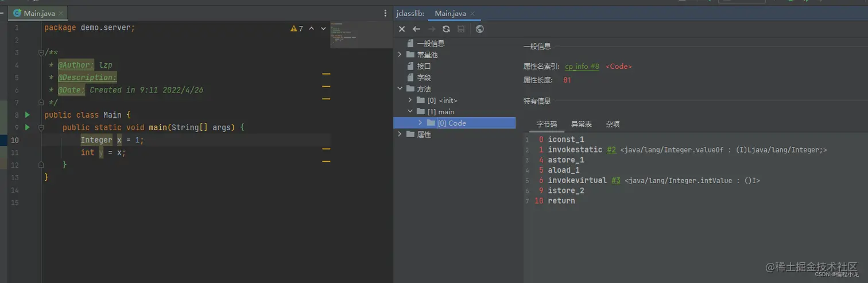
Task: Follow constant pool link #2 in invokestatic
Action: [x=611, y=150]
